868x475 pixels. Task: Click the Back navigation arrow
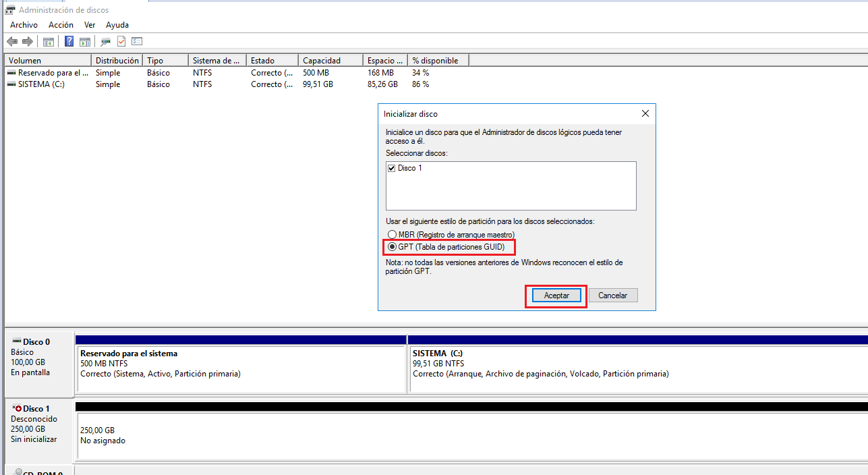[x=11, y=41]
